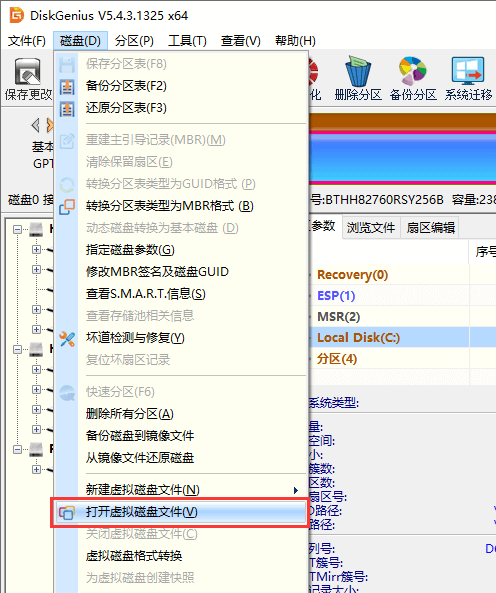Viewport: 496px width, 593px height.
Task: Choose 查看S.M.A.R.T.信息(S) from the menu
Action: 145,294
